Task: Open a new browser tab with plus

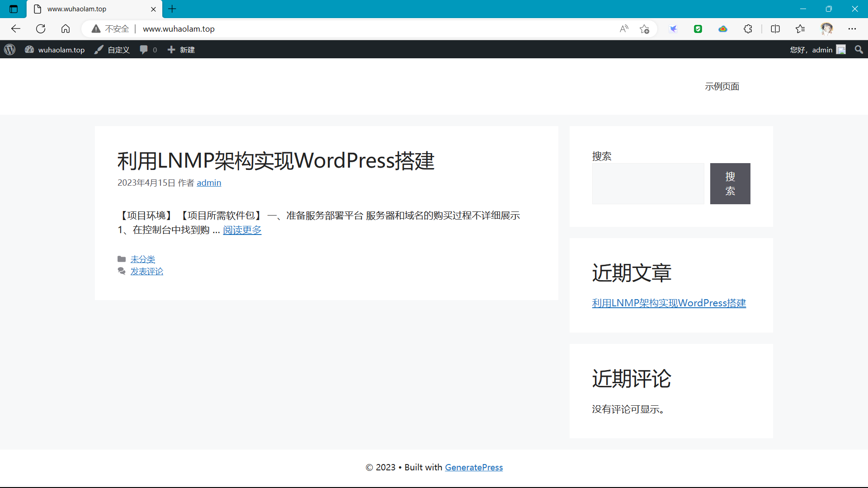Action: click(172, 9)
